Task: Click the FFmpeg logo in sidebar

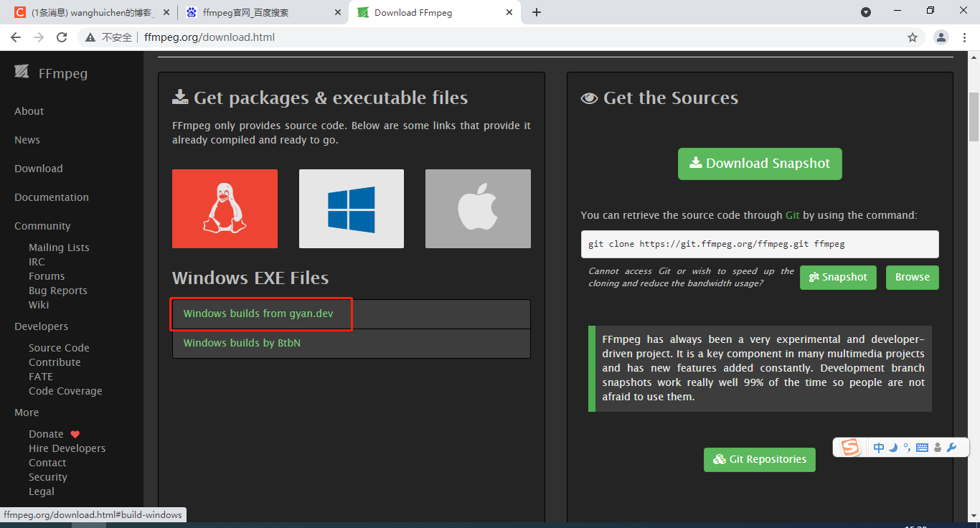Action: tap(51, 73)
